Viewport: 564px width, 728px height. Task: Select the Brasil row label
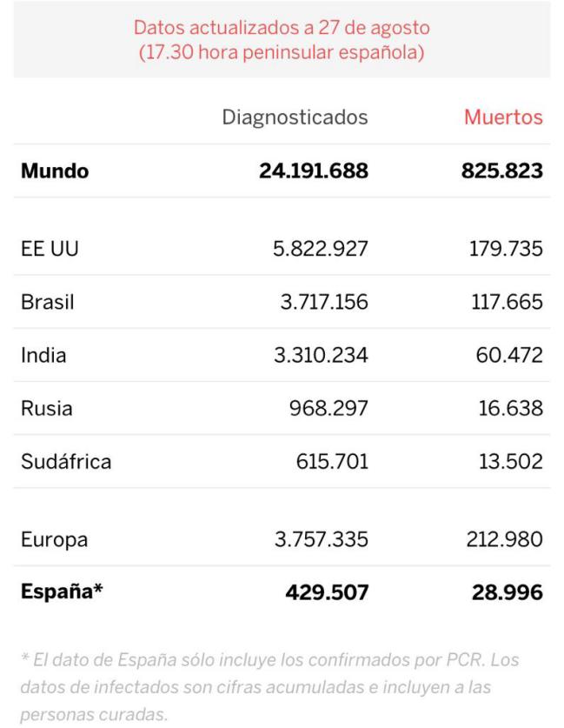coord(47,303)
